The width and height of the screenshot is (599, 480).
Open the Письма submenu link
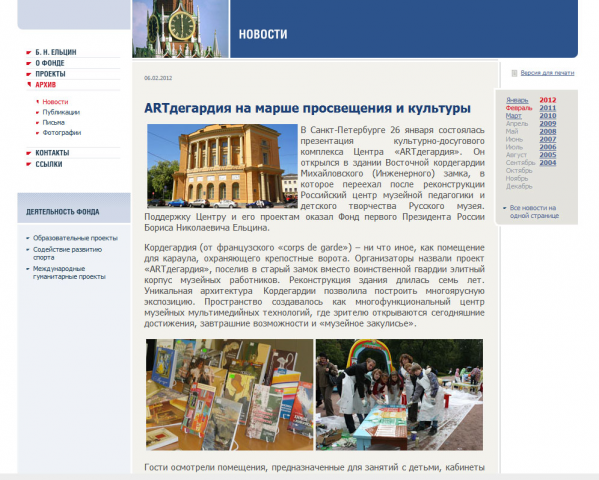click(x=53, y=122)
